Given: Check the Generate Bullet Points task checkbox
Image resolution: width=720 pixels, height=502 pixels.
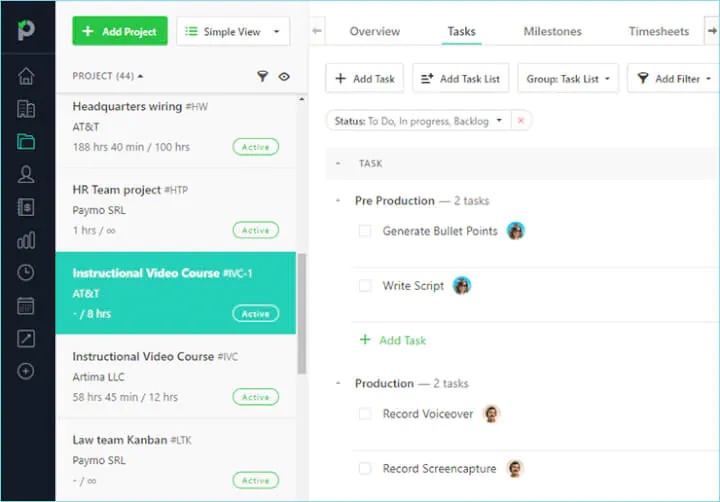Looking at the screenshot, I should 365,231.
